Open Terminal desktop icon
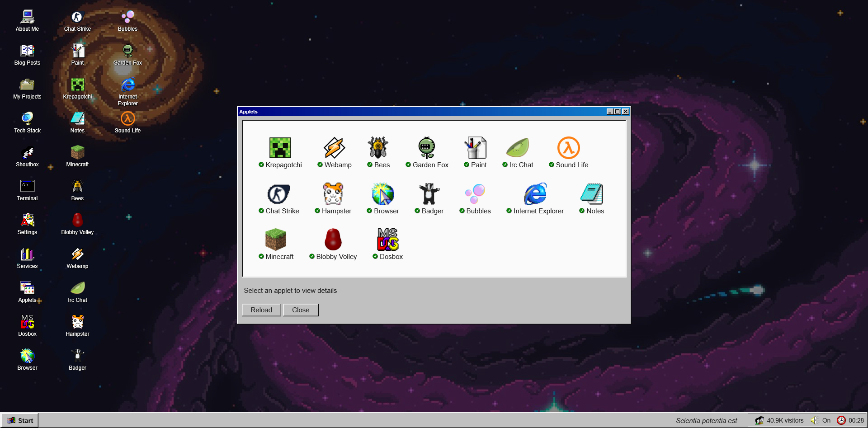868x428 pixels. click(x=27, y=190)
